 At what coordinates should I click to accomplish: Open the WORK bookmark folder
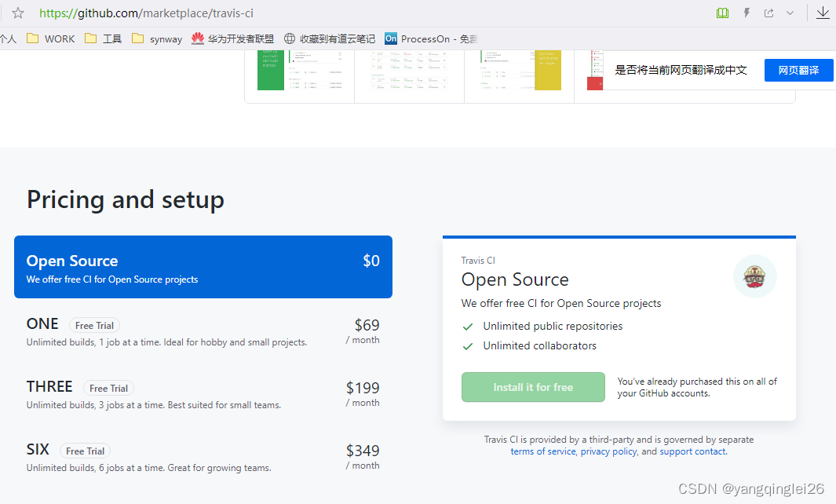[x=51, y=38]
